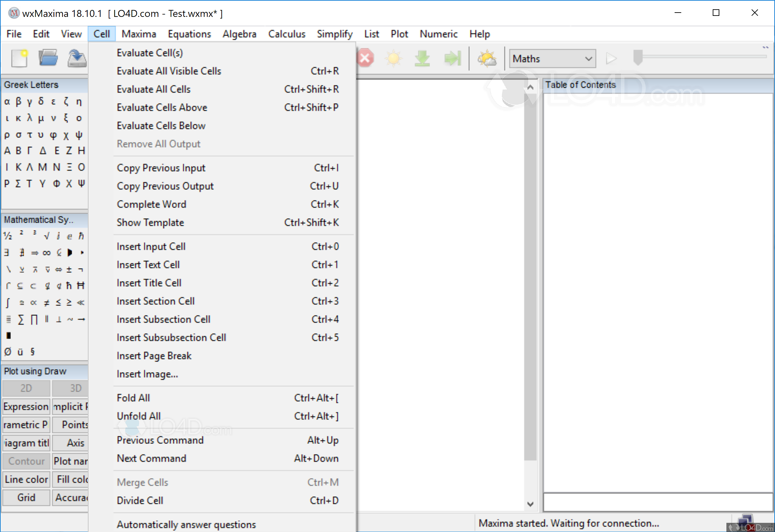This screenshot has height=532, width=775.
Task: Click the Table of Contents search field
Action: [657, 502]
